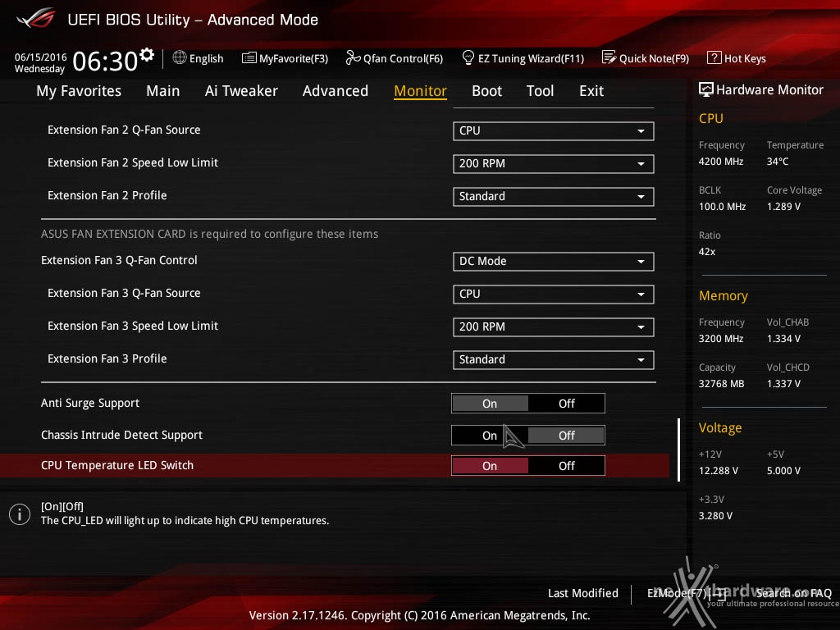This screenshot has height=630, width=840.
Task: Select the Extension Fan 3 Speed Low Limit label
Action: click(x=133, y=326)
